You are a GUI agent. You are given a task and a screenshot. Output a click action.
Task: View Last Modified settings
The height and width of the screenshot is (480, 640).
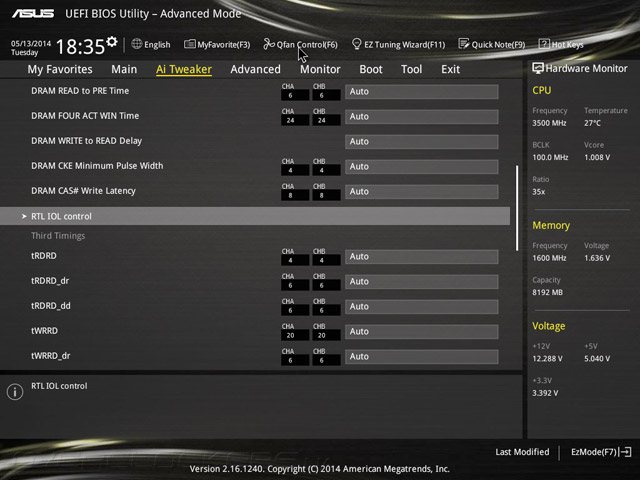coord(522,452)
